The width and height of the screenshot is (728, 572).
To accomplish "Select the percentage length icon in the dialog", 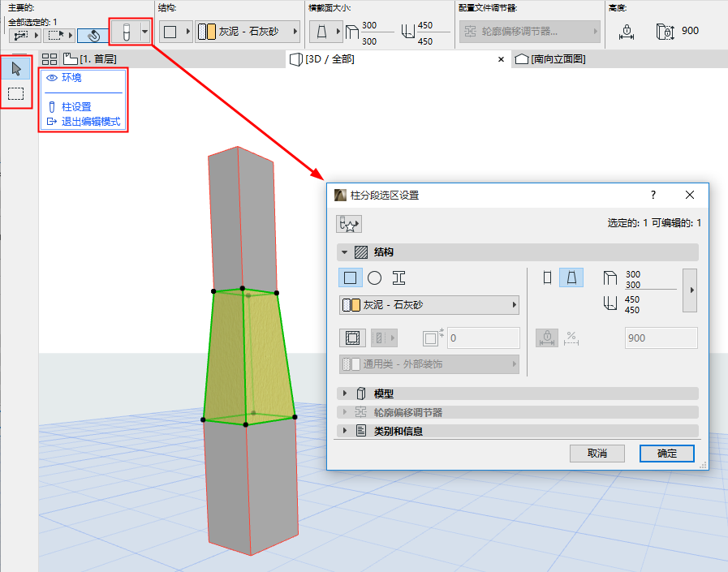I will (571, 338).
